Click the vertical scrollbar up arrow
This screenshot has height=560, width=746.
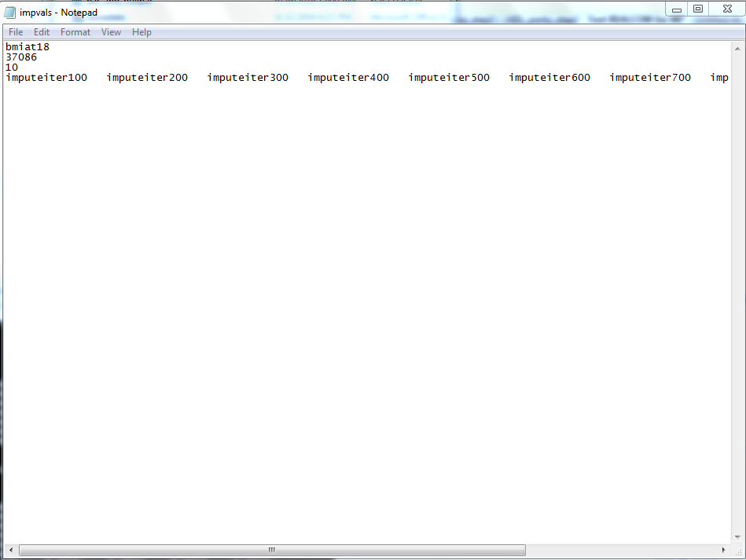point(737,48)
